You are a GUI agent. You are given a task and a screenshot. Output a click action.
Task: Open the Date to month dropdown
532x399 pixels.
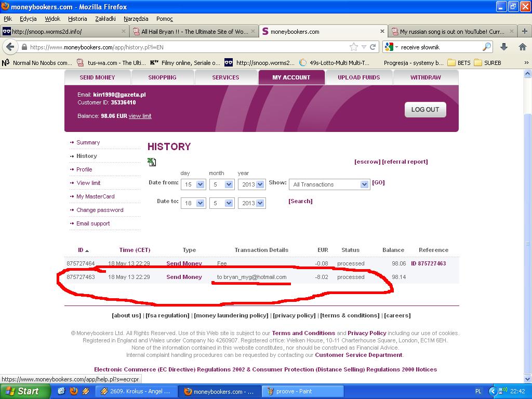pos(222,203)
